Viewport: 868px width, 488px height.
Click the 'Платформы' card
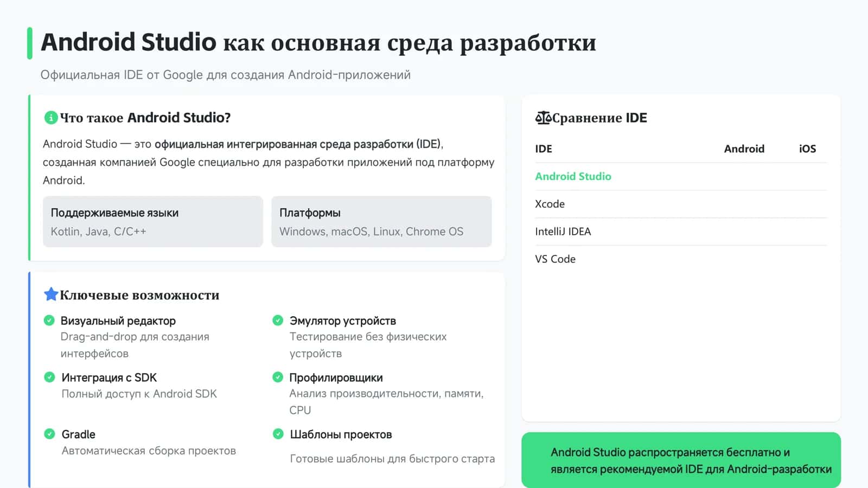click(381, 222)
